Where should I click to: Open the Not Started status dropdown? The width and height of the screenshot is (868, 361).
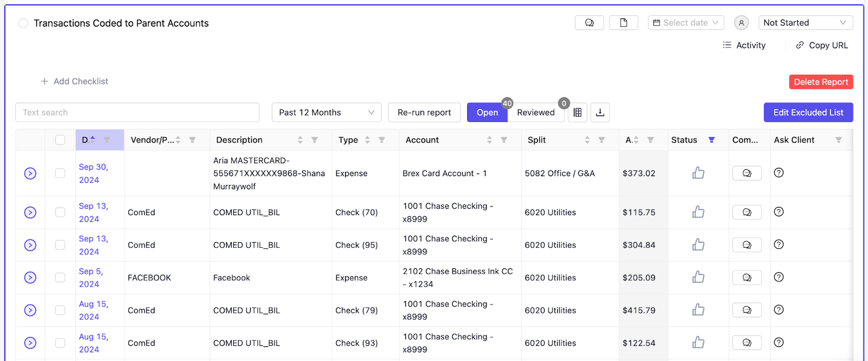coord(805,23)
